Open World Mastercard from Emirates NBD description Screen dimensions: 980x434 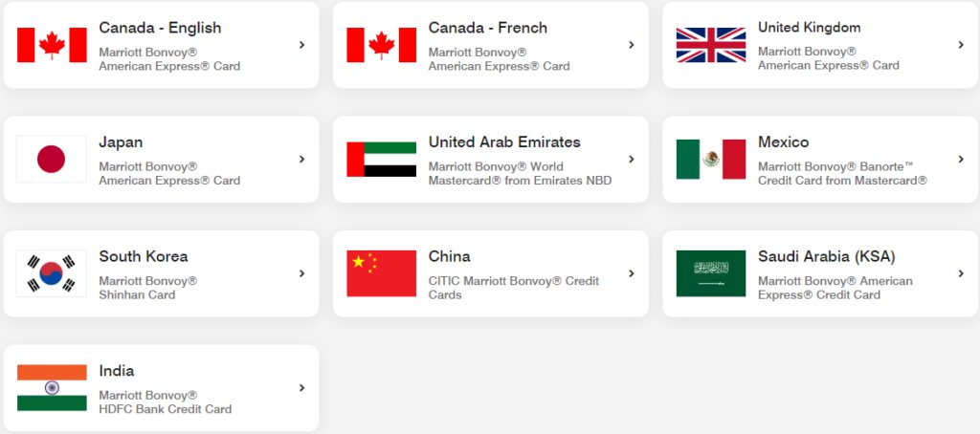520,174
